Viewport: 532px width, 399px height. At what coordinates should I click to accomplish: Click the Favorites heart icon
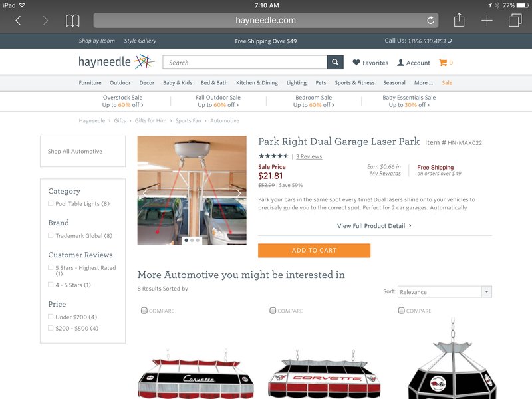pyautogui.click(x=356, y=63)
